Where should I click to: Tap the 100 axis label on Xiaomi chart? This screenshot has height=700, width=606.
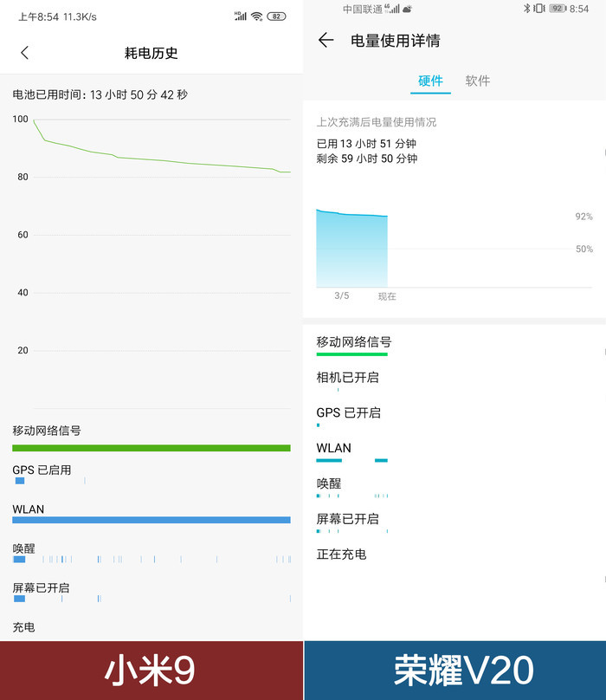click(x=20, y=120)
